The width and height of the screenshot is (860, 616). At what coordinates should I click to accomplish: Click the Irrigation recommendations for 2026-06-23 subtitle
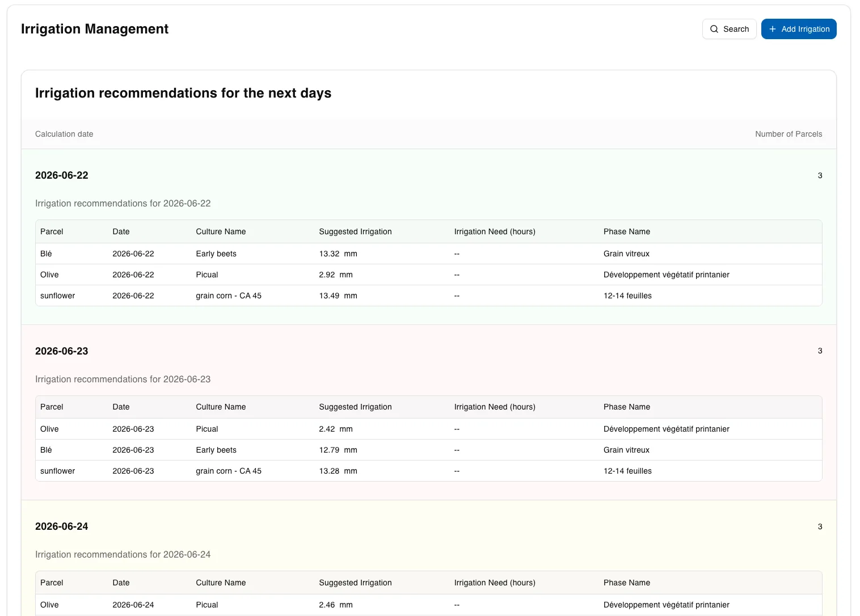pos(123,379)
